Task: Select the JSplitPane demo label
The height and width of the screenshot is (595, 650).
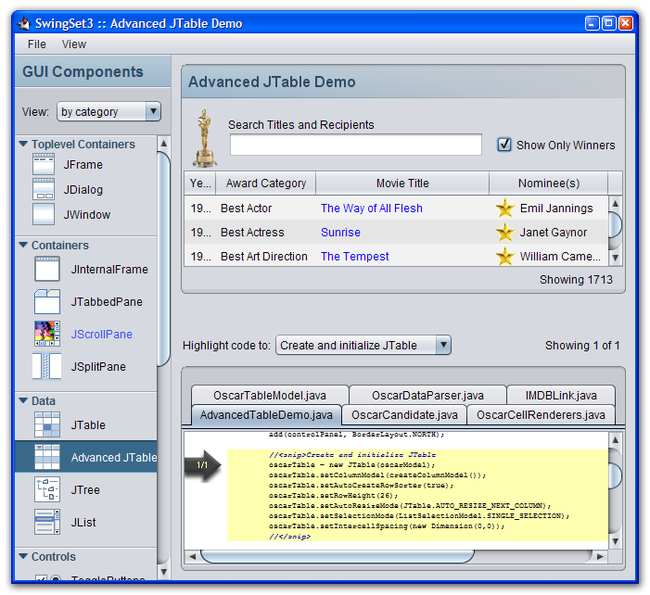Action: click(x=98, y=366)
